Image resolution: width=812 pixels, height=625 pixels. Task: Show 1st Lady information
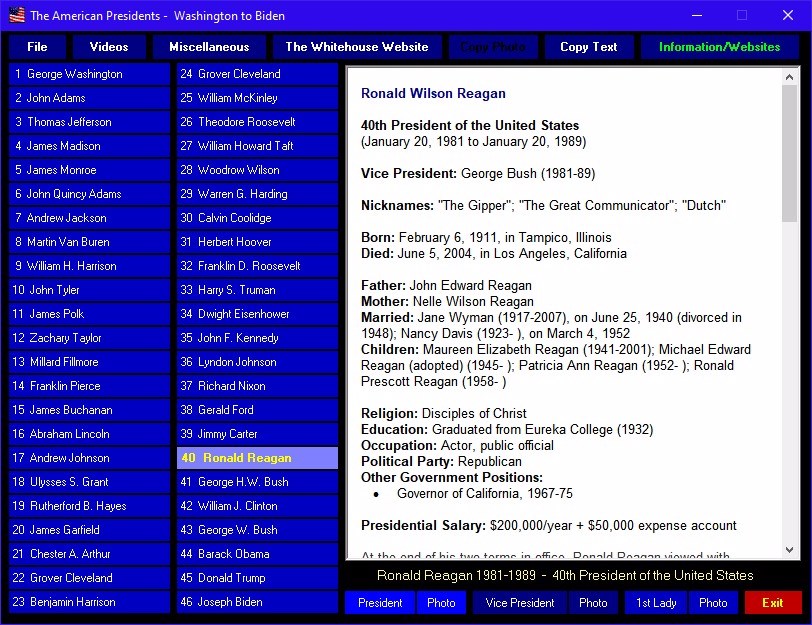tap(656, 603)
